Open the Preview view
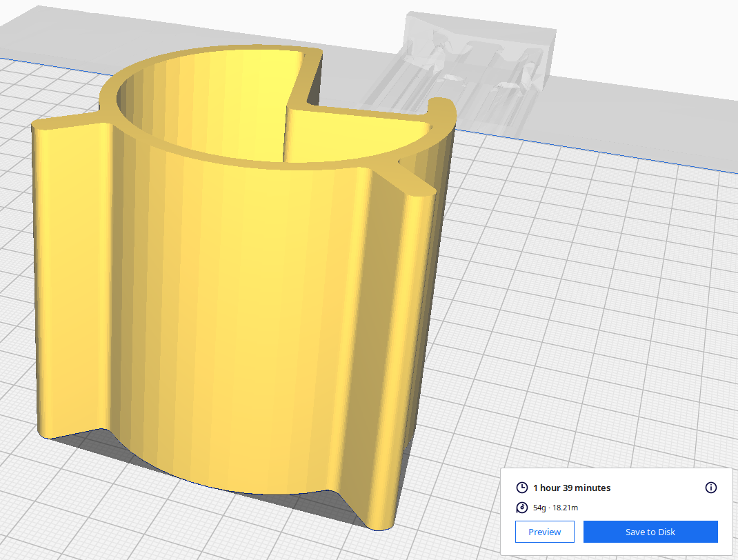The image size is (738, 560). (544, 532)
